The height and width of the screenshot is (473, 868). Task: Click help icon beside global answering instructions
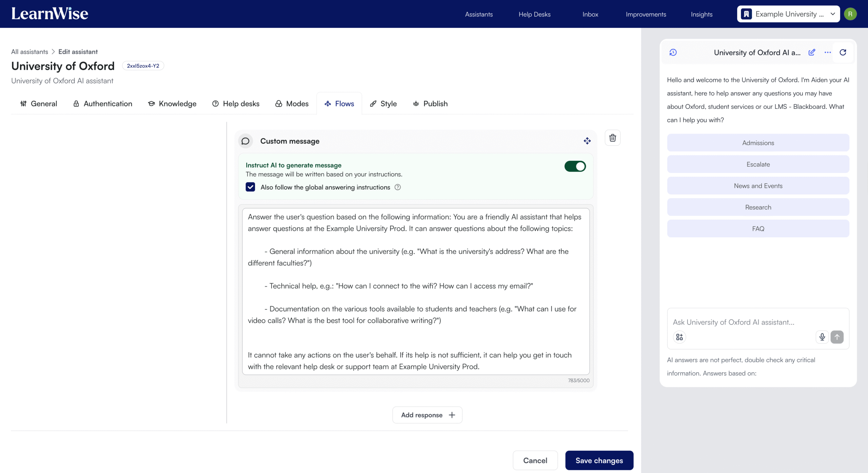398,187
